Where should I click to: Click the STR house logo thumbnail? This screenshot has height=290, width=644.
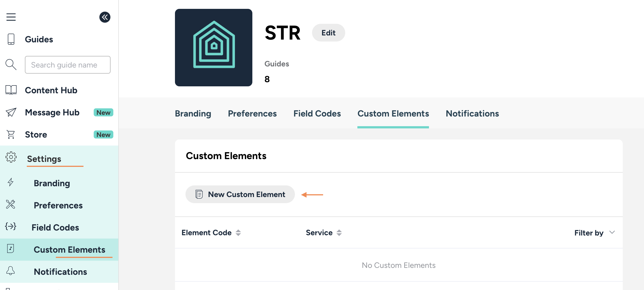214,48
